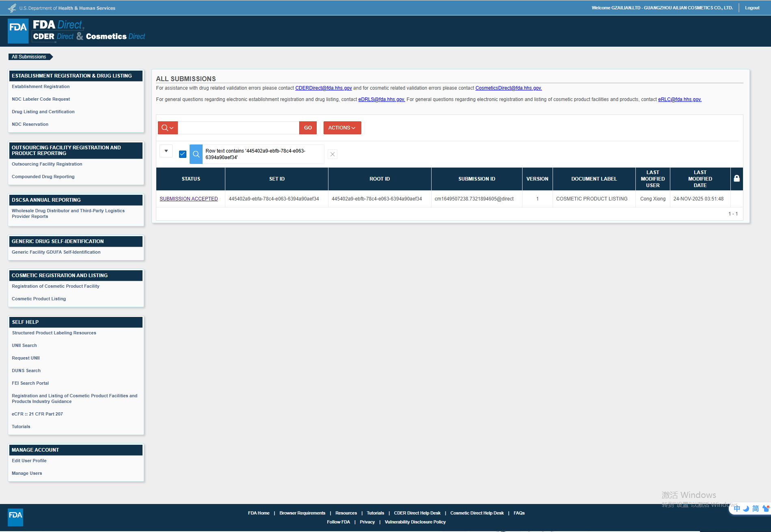Click the All Submissions breadcrumb
Screen dimensions: 771x532
click(29, 57)
